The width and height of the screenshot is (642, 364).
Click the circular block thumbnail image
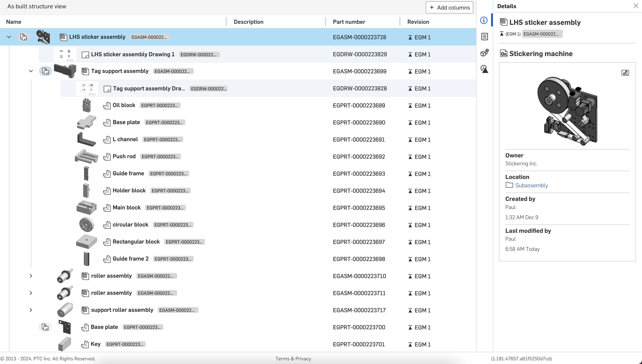86,225
